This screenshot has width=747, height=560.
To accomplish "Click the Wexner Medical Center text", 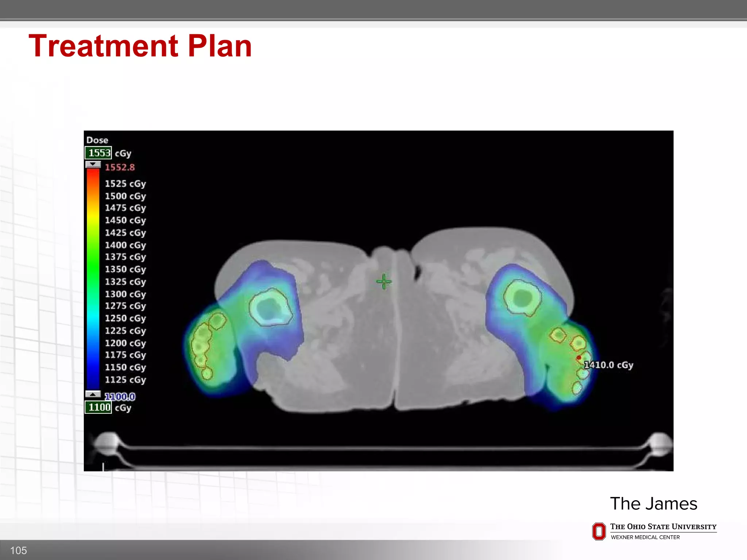I will 645,537.
